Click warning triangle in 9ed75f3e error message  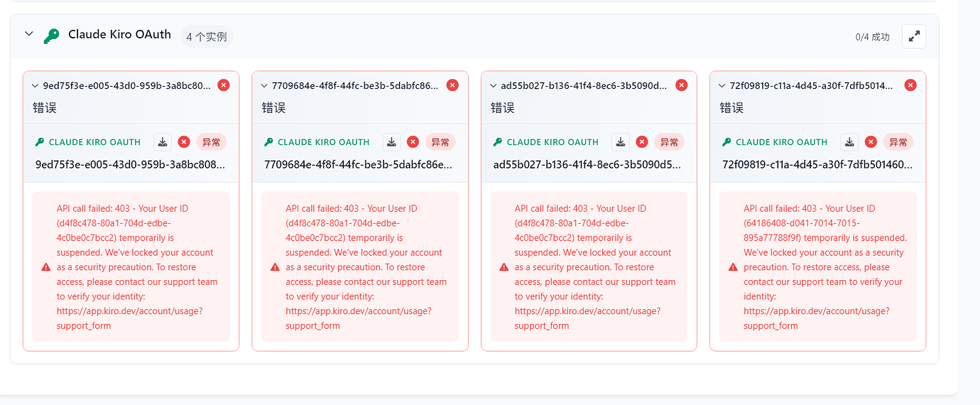(46, 267)
